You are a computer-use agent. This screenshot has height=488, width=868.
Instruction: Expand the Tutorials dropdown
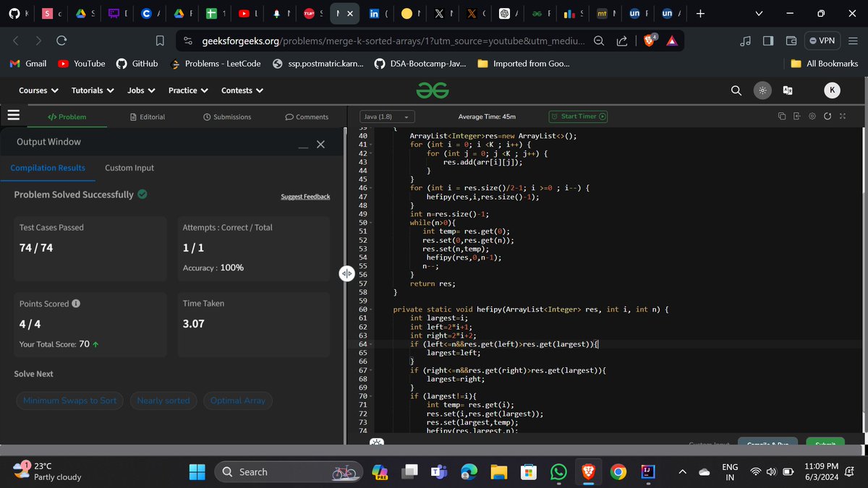[93, 90]
